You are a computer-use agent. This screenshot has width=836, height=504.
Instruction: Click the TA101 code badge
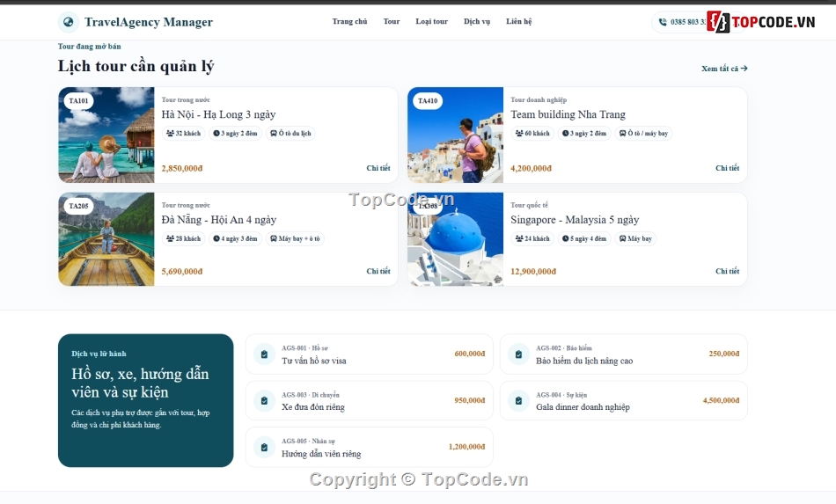(x=79, y=100)
